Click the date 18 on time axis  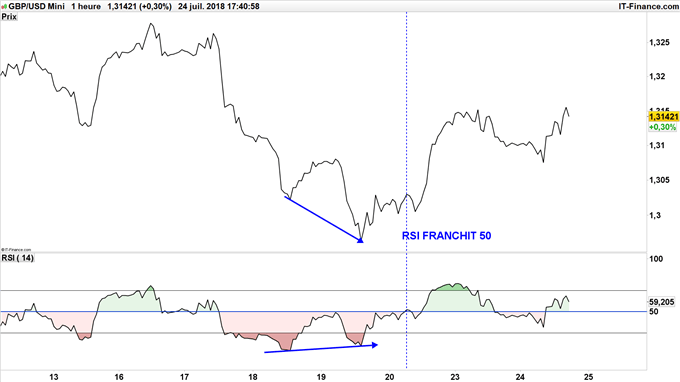[x=253, y=377]
